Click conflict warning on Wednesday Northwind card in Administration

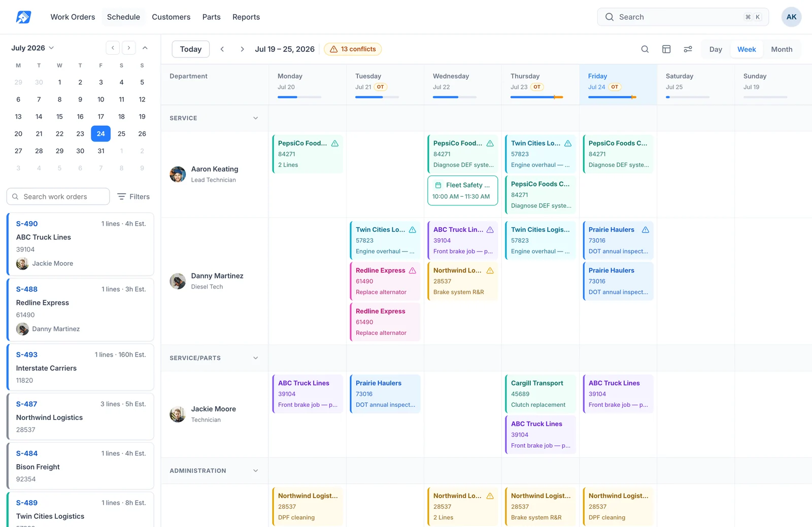tap(490, 496)
